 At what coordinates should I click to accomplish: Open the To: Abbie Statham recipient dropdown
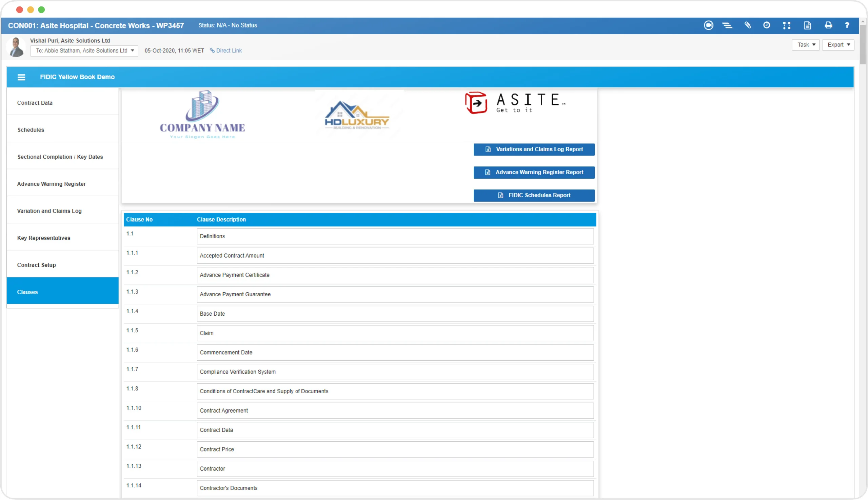(x=84, y=51)
